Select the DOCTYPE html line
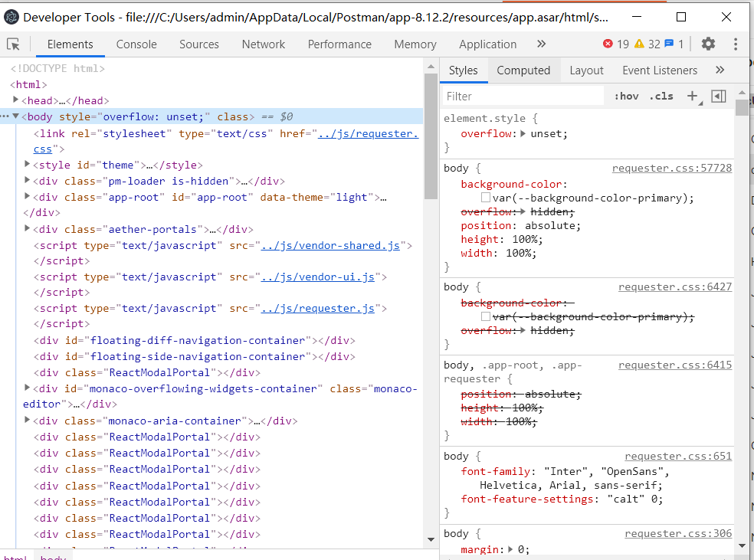 click(x=57, y=68)
